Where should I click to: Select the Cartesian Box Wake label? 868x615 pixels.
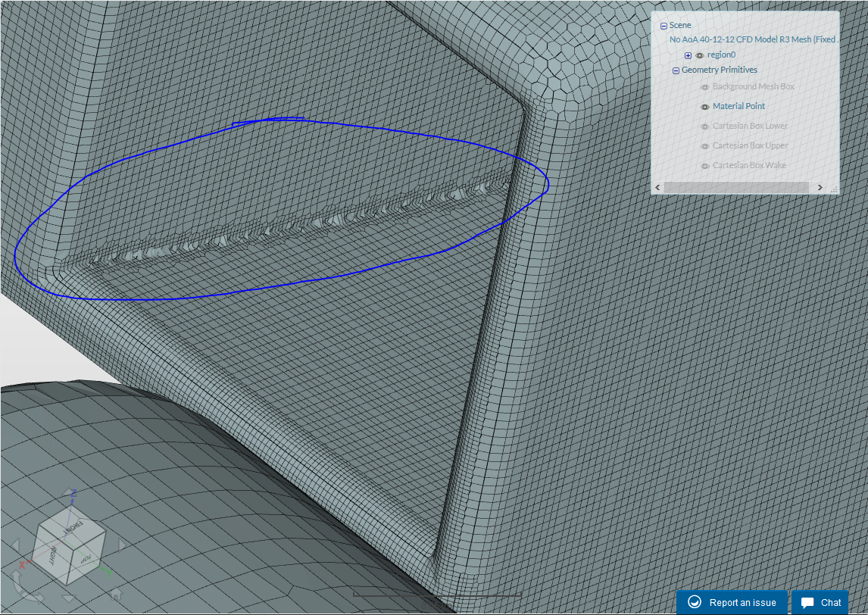(749, 165)
